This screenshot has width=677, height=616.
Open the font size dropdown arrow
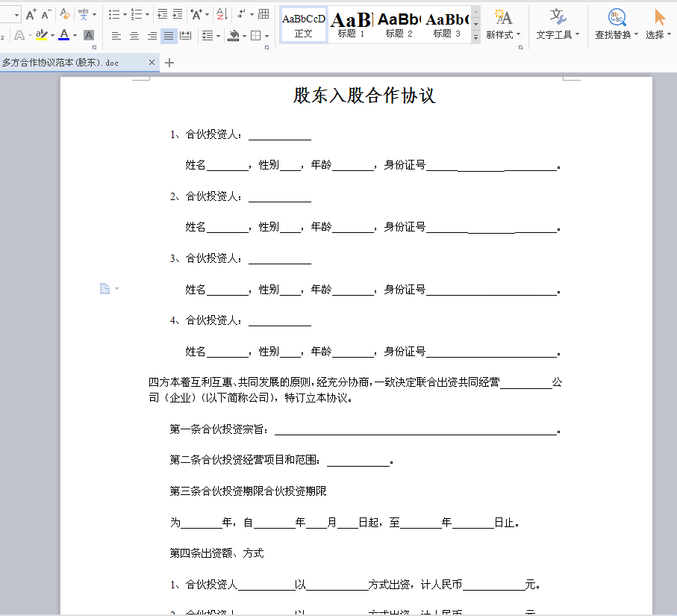(16, 15)
